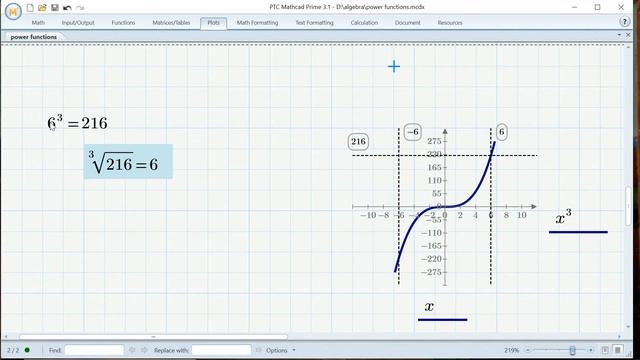Select the power functions worksheet tab
640x360 pixels.
click(x=33, y=37)
